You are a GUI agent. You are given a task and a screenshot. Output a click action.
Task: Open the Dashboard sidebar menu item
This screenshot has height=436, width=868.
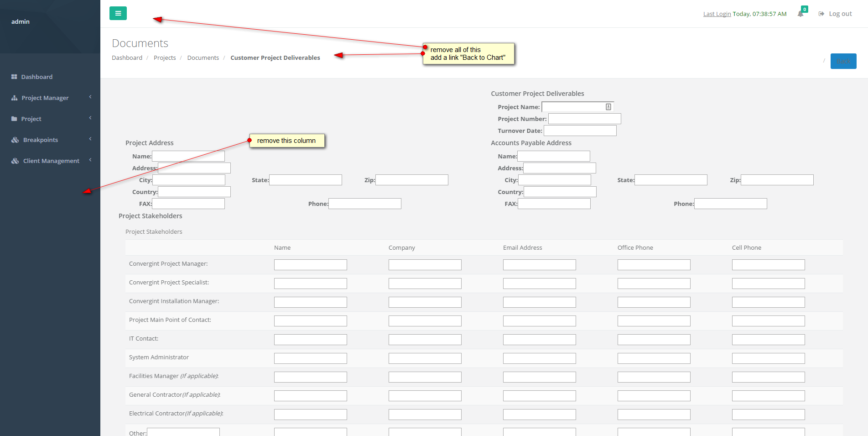(x=36, y=77)
